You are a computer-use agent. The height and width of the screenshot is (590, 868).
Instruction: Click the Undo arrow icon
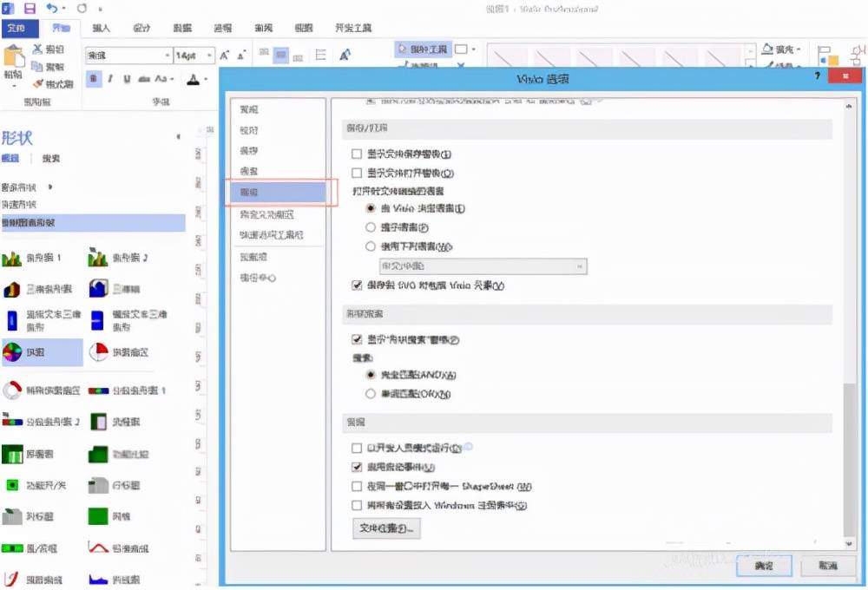pos(51,9)
